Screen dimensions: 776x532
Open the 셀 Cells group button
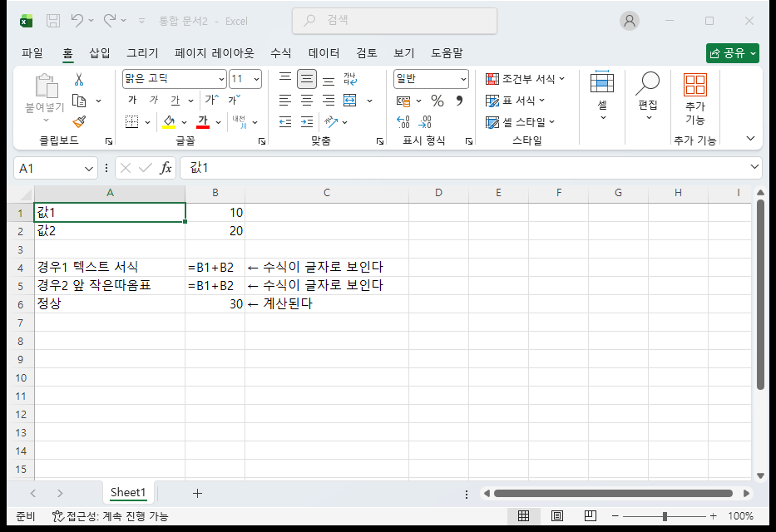602,97
